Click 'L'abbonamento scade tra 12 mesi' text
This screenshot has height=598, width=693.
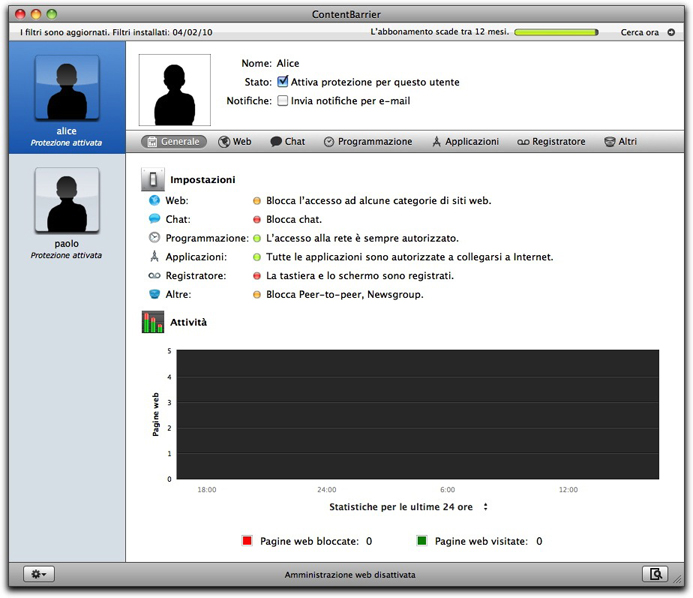pos(440,32)
